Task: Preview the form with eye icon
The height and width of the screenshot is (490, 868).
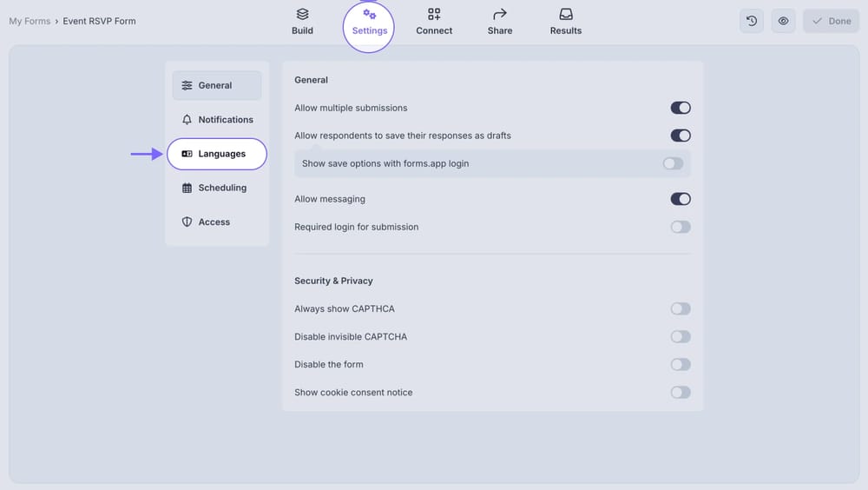Action: 783,21
